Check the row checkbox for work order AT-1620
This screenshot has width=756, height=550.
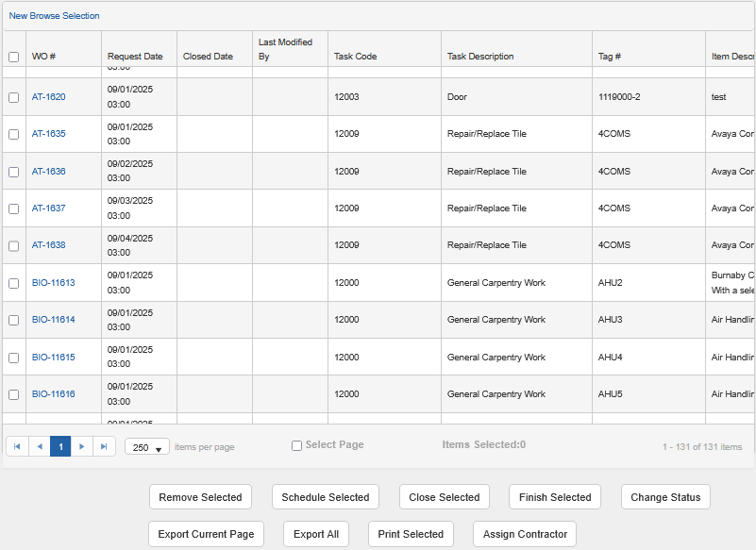coord(13,96)
